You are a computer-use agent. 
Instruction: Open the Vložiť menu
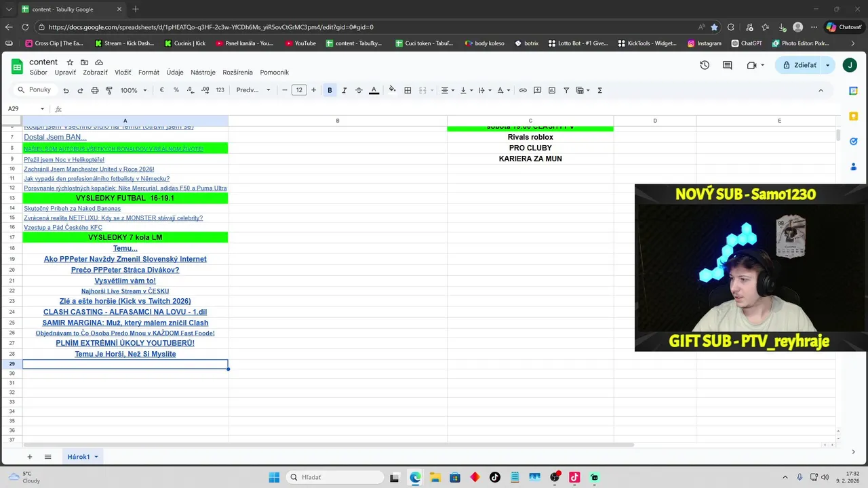(123, 73)
